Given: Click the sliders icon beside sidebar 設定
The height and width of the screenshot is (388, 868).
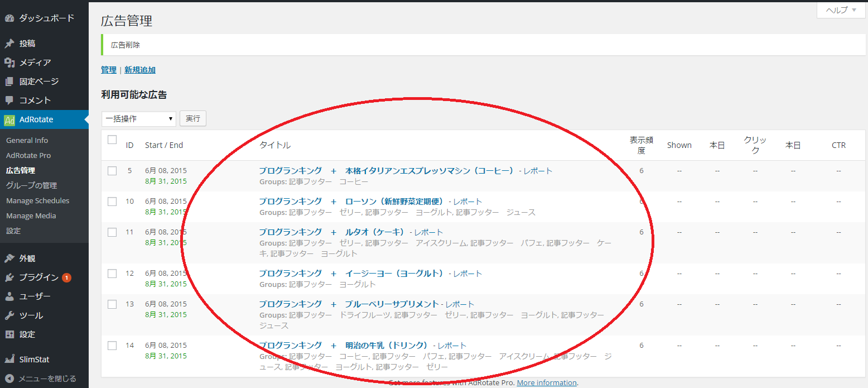Looking at the screenshot, I should click(9, 334).
